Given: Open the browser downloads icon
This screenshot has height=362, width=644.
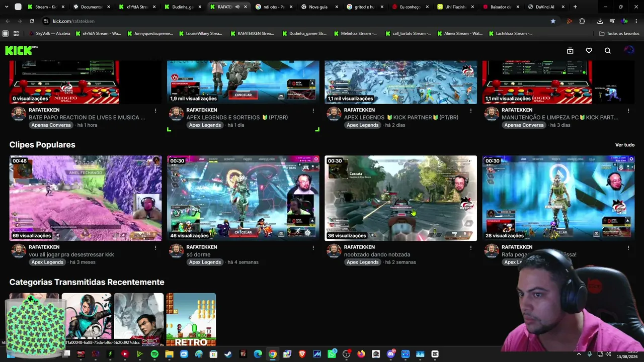Looking at the screenshot, I should (600, 21).
